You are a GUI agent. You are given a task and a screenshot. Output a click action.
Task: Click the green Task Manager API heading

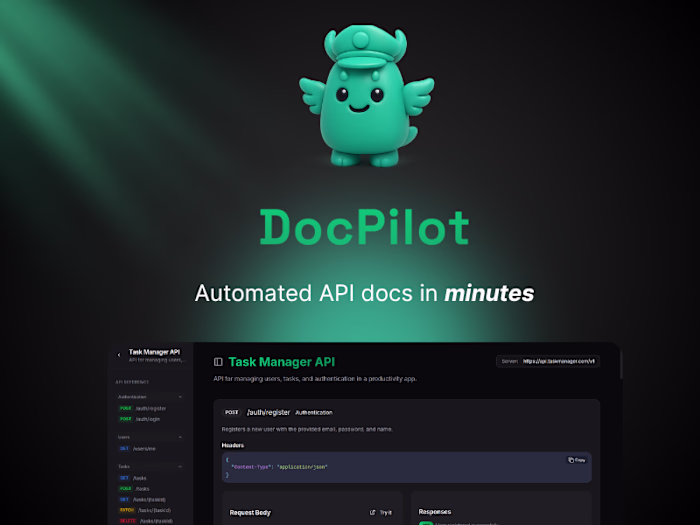pos(282,362)
